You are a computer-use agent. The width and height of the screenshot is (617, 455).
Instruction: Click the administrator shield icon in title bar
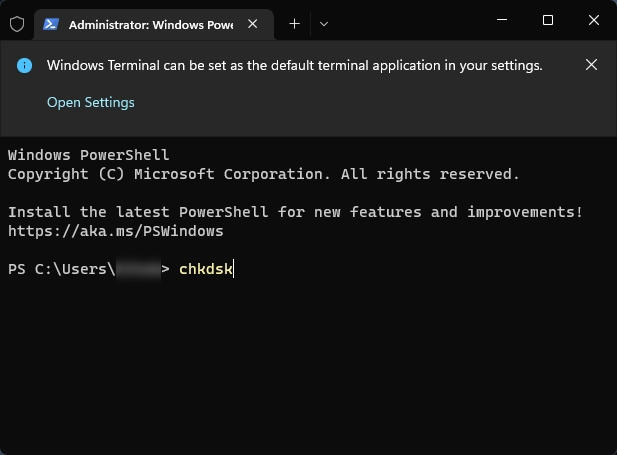(x=16, y=22)
